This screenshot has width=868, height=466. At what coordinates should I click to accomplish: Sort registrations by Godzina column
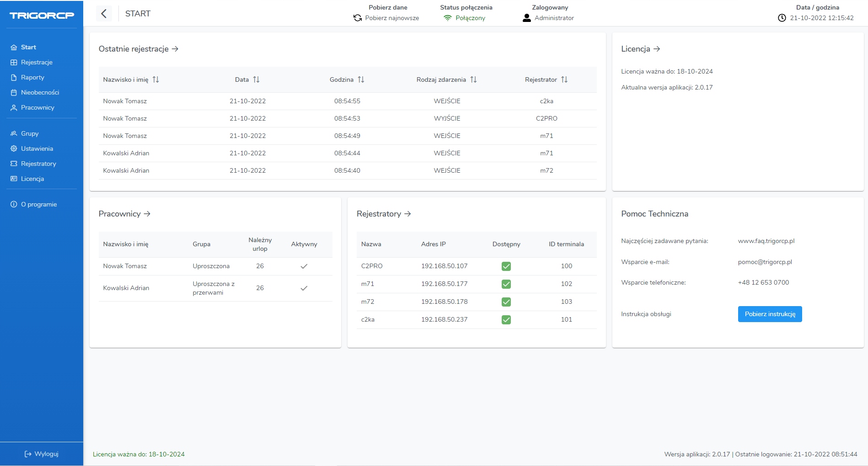tap(361, 79)
